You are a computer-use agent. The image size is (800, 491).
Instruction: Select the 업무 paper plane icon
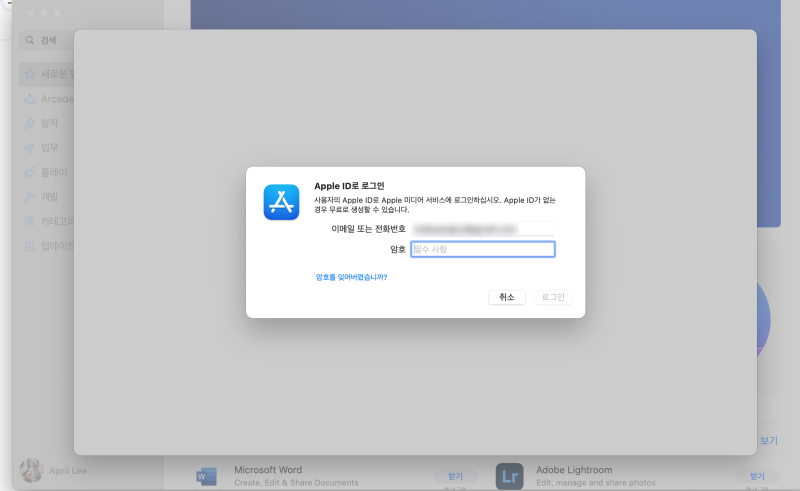[x=30, y=148]
